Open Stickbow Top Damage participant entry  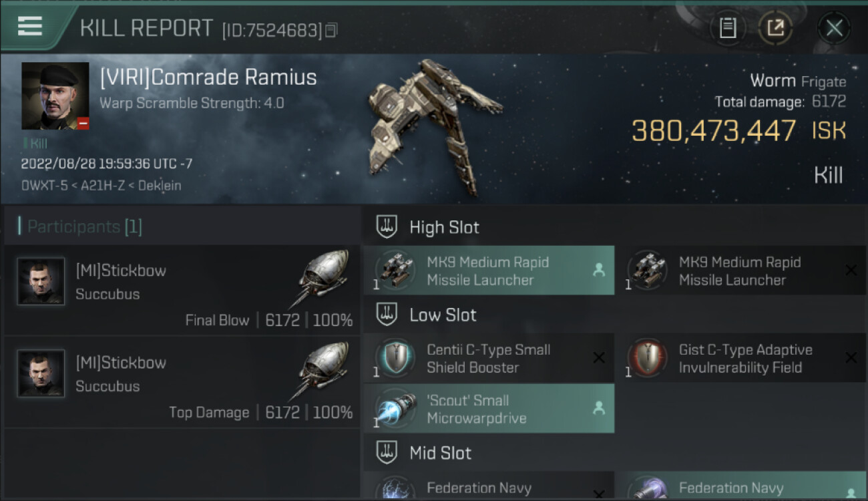click(x=182, y=382)
